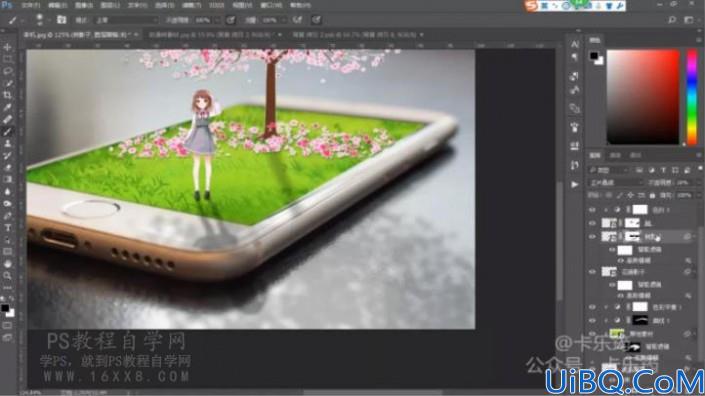Open the 文件 (File) menu
This screenshot has width=705, height=396.
pyautogui.click(x=31, y=5)
